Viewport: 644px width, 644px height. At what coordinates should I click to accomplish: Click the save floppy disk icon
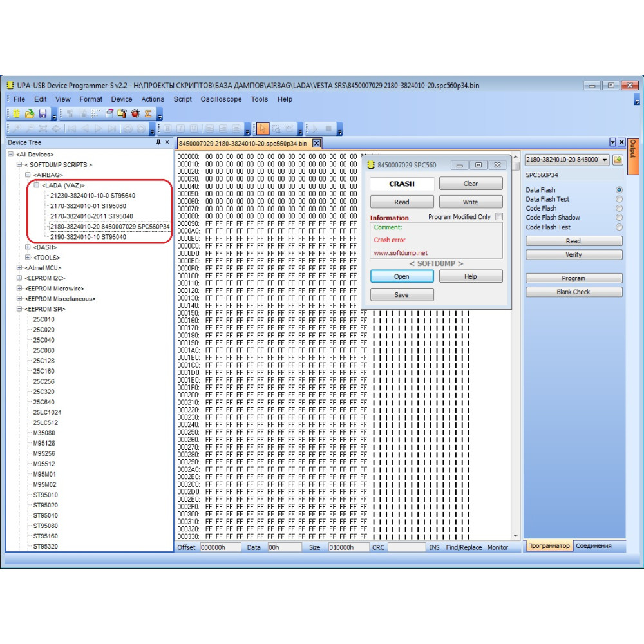click(x=43, y=114)
